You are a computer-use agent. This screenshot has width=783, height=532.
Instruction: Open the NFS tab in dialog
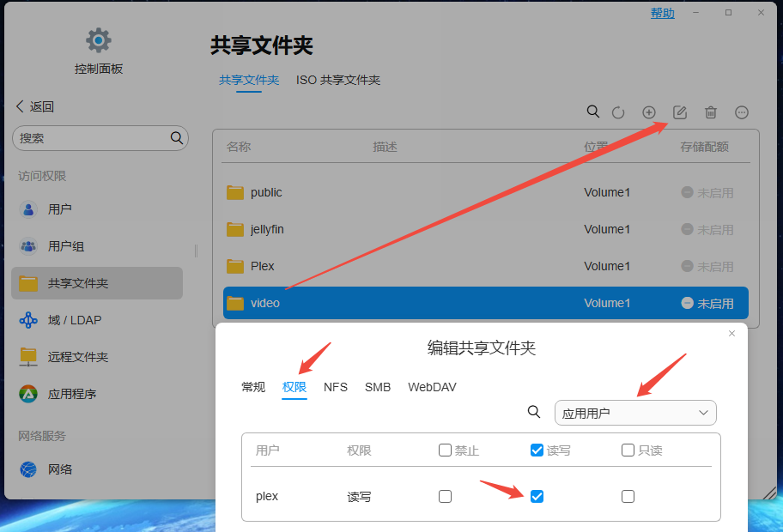pyautogui.click(x=336, y=387)
